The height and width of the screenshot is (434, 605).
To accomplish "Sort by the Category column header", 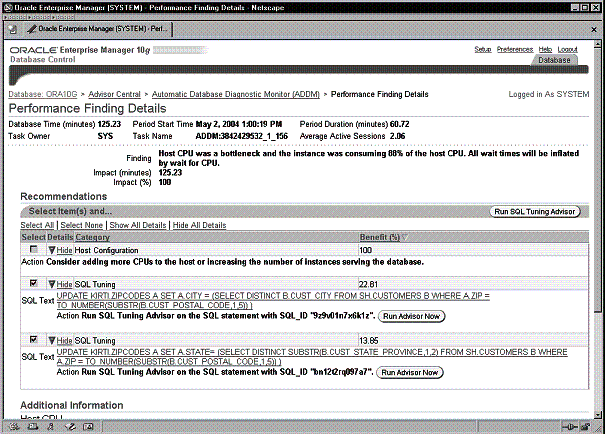I will pos(93,237).
